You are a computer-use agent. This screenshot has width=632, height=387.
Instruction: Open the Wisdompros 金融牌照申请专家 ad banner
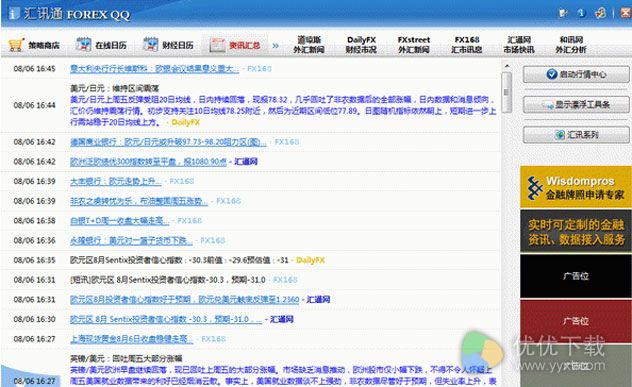(576, 187)
